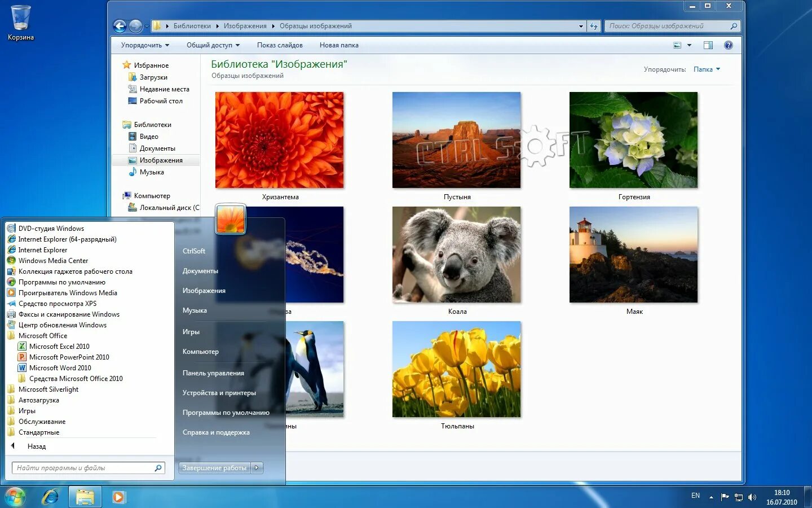Click Назад to return to Start menu
The height and width of the screenshot is (508, 812).
pyautogui.click(x=36, y=446)
